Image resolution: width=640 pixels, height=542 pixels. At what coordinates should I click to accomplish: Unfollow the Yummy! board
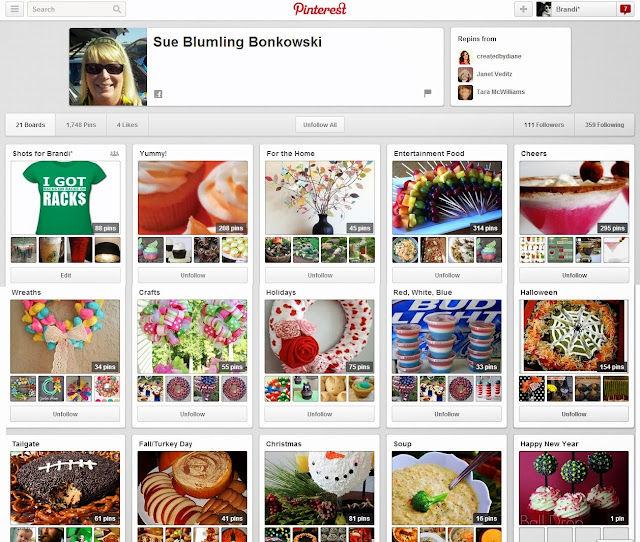tap(193, 275)
